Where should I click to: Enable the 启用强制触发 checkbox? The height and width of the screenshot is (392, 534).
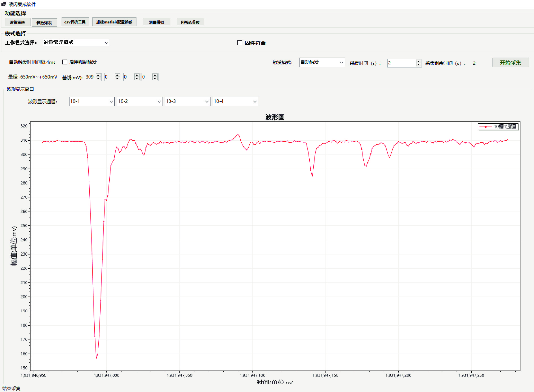tap(65, 62)
